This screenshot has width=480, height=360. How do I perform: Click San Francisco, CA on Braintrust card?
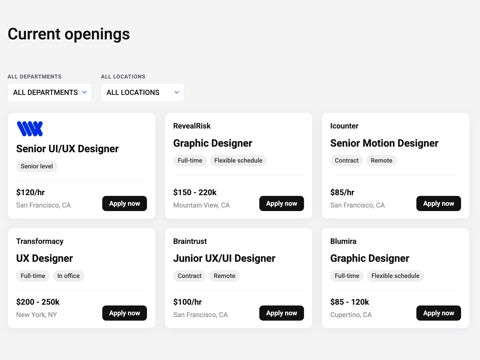(x=201, y=315)
